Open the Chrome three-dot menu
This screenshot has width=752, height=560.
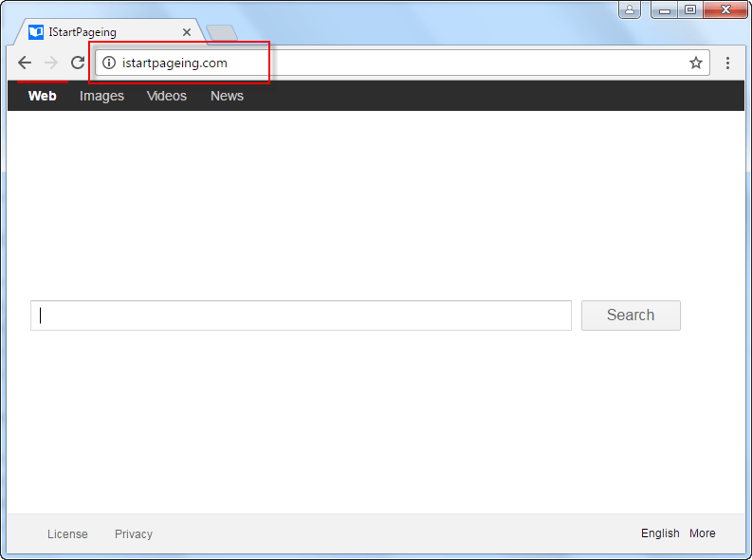[727, 63]
